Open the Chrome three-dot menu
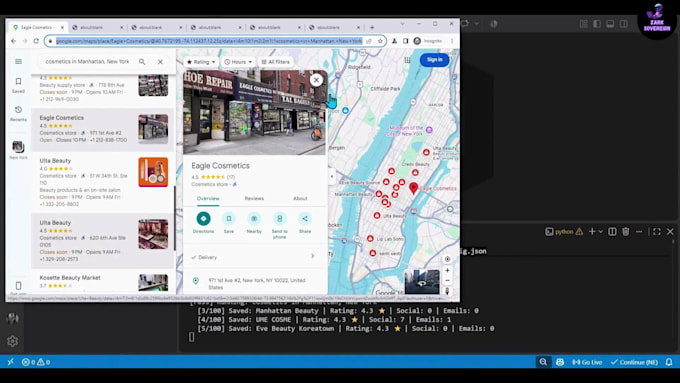 [452, 41]
